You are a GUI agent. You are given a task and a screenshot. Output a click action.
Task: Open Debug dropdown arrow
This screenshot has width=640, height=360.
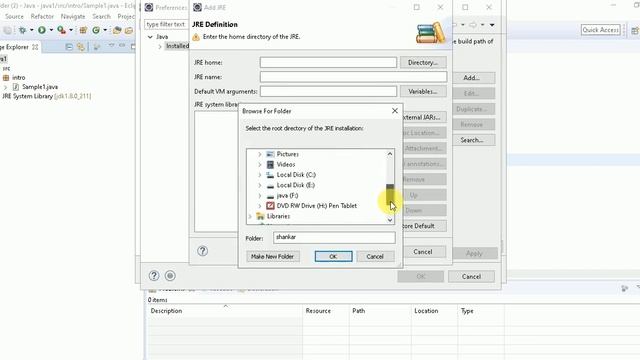point(31,30)
